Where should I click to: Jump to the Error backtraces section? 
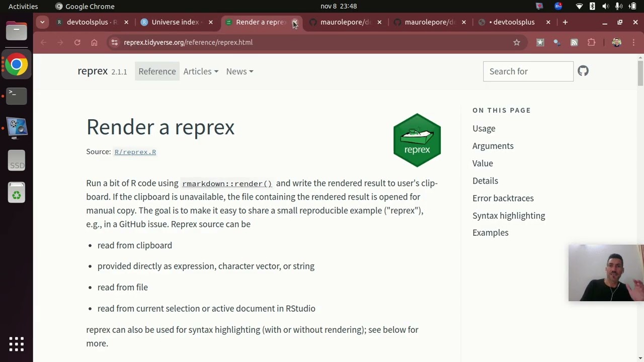[503, 198]
